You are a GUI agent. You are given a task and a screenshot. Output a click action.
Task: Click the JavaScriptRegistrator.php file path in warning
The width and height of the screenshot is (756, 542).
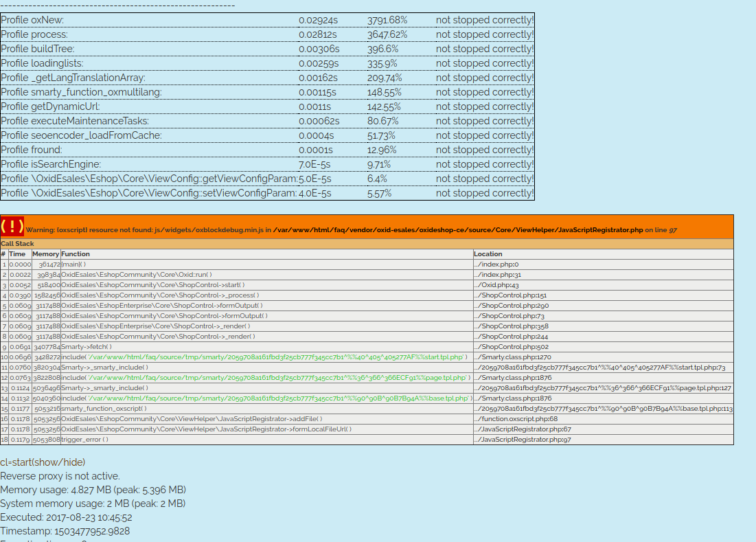point(457,230)
